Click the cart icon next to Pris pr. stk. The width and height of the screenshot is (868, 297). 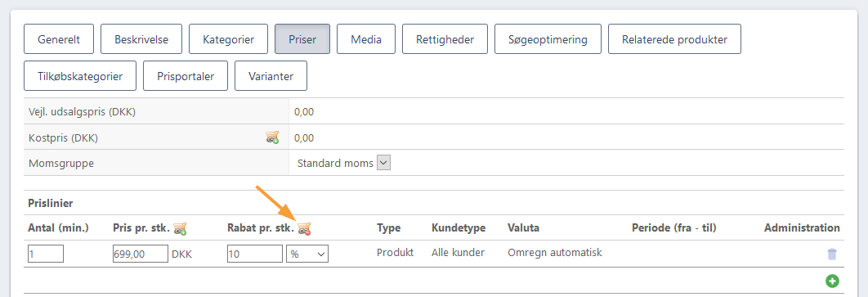[x=180, y=227]
